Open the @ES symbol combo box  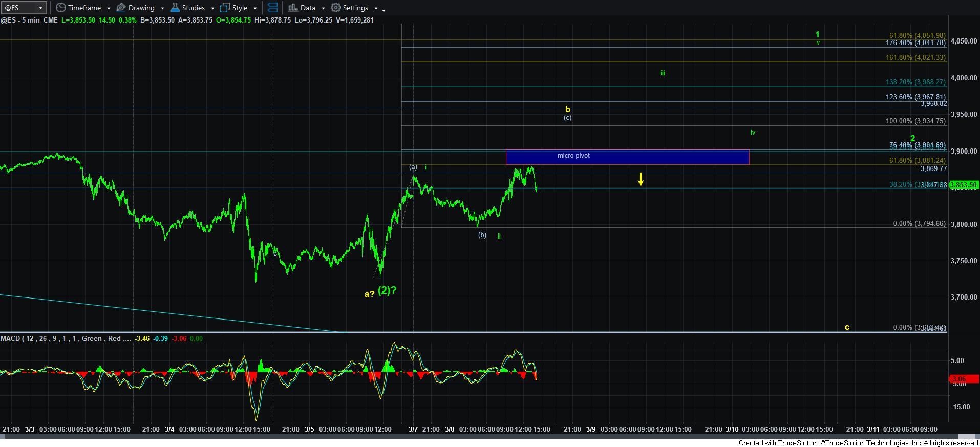pyautogui.click(x=24, y=8)
